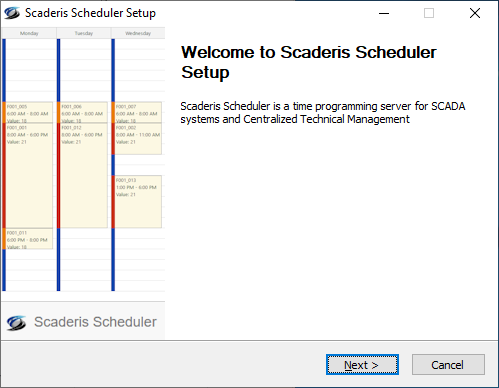Click the Scaderis icon in the title bar
Viewport: 499px width, 388px height.
[12, 13]
